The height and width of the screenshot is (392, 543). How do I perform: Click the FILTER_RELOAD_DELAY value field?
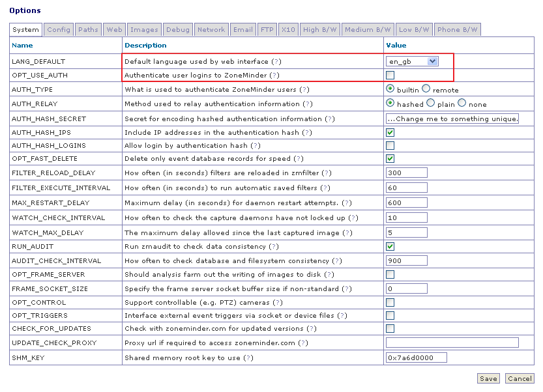pos(407,173)
